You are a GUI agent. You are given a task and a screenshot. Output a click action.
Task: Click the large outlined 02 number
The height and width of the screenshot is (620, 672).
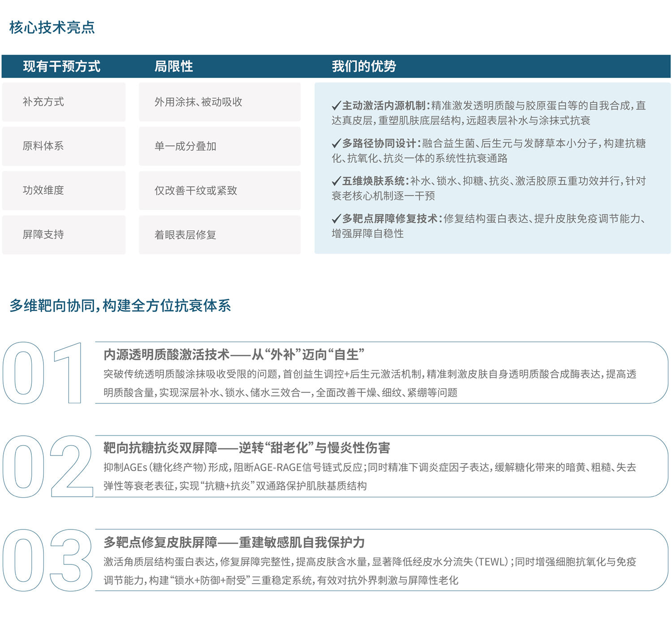pos(47,466)
